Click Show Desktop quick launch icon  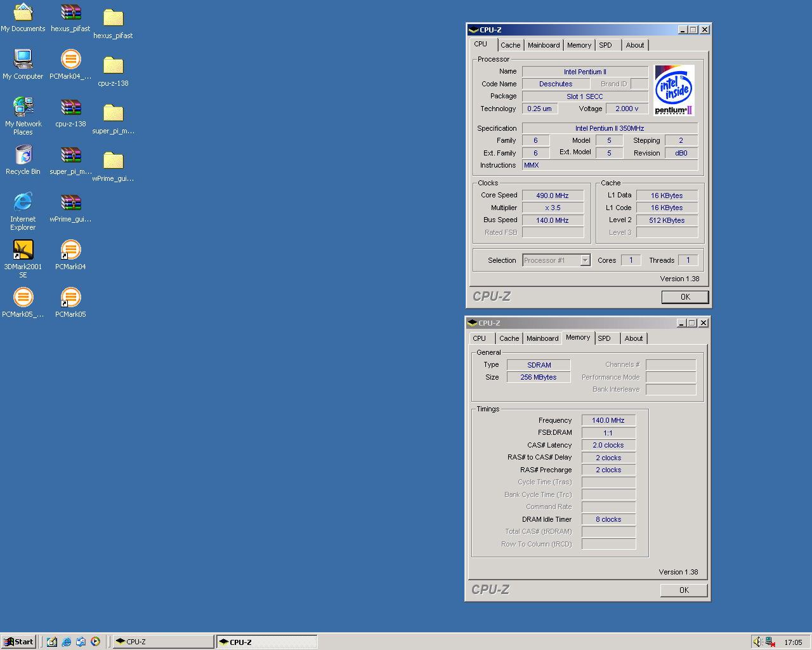click(x=52, y=642)
